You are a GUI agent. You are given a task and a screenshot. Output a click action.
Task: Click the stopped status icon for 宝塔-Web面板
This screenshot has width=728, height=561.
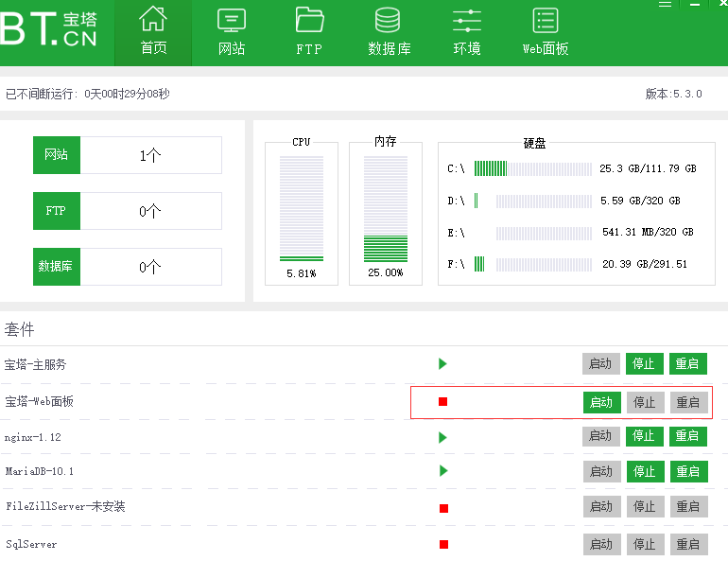(442, 402)
